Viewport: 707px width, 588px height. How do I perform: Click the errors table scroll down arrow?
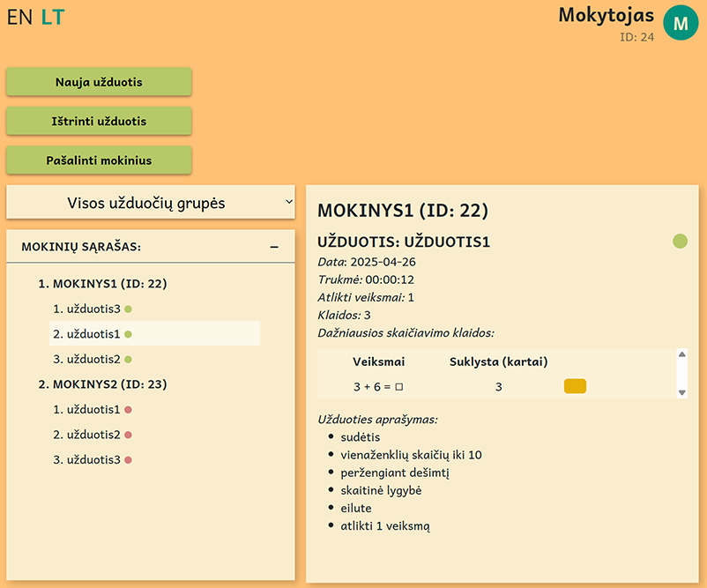(681, 393)
